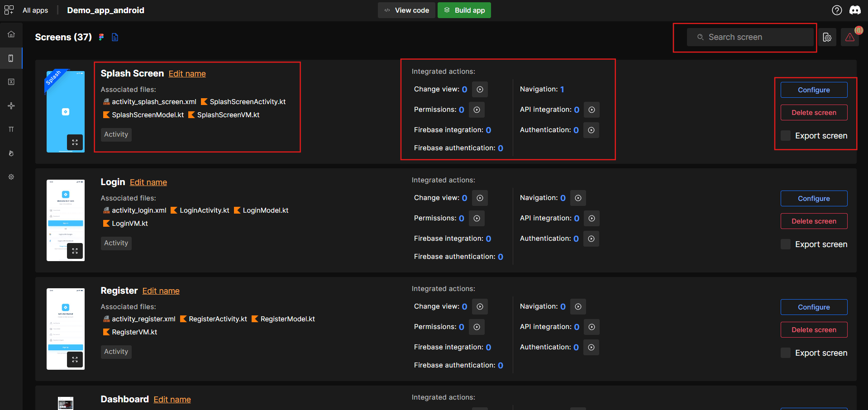Open the Figma icon beside Screens title
Screen dimensions: 868x410
click(101, 37)
